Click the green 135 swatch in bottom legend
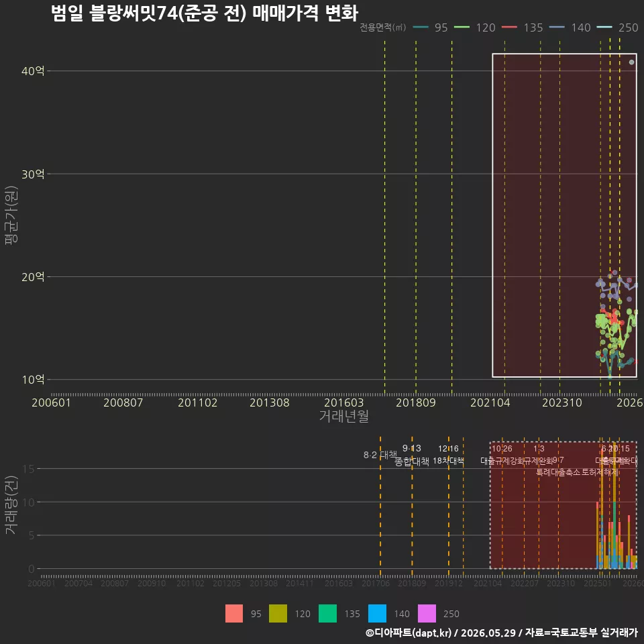The image size is (644, 644). pyautogui.click(x=328, y=614)
